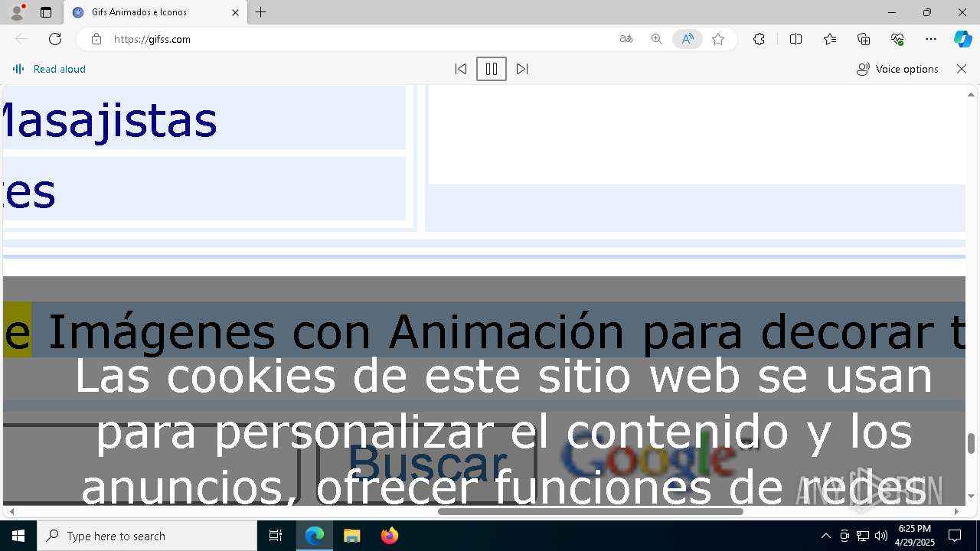Close the Gifs Animados e Iconos tab
980x551 pixels.
click(x=235, y=12)
